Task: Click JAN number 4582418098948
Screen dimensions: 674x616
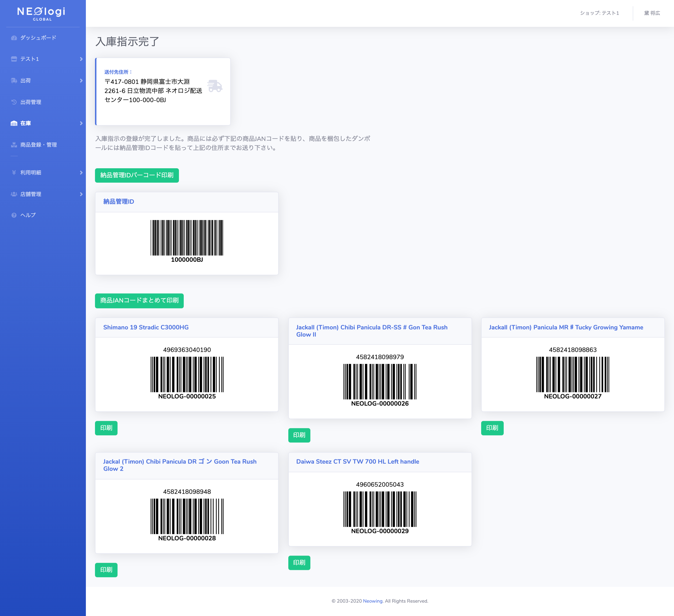Action: tap(187, 492)
